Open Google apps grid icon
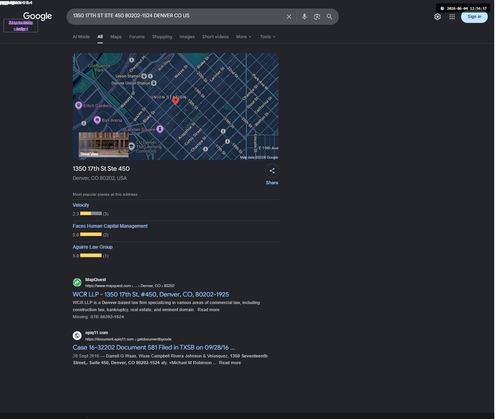Viewport: 500px width, 419px height. coord(452,17)
